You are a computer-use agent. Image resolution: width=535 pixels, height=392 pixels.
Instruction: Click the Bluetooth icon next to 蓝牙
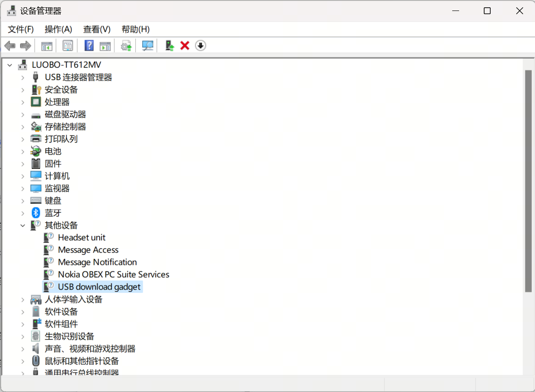(36, 213)
